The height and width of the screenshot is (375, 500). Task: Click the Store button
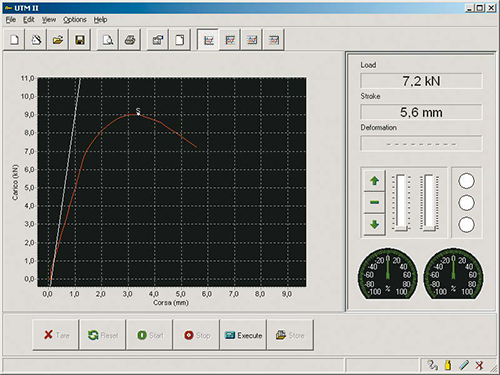click(x=290, y=335)
